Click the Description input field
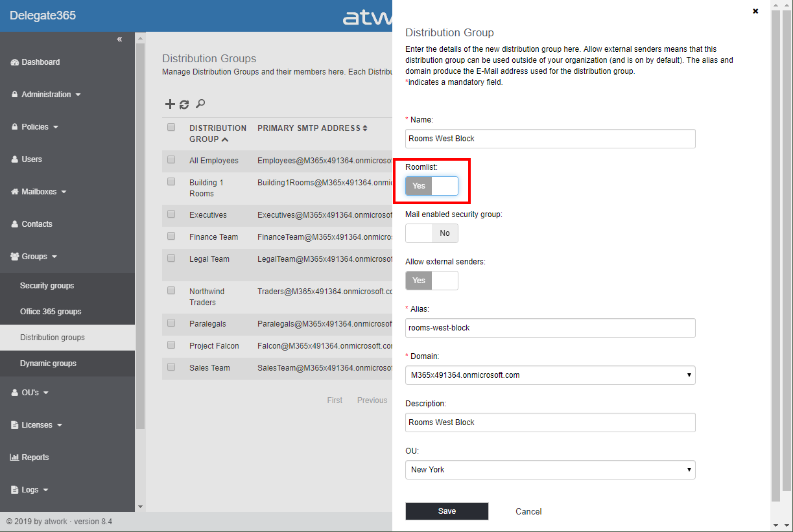The image size is (793, 532). point(550,422)
